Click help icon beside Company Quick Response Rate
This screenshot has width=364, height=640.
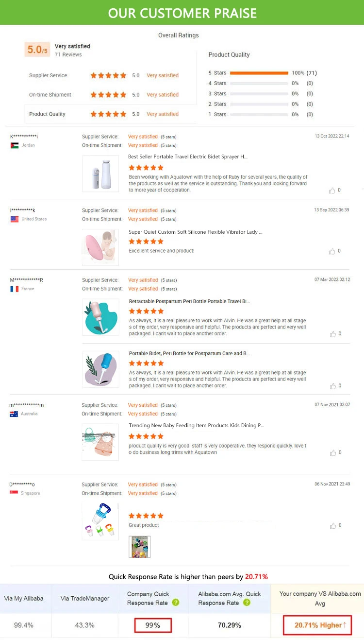coord(176,603)
